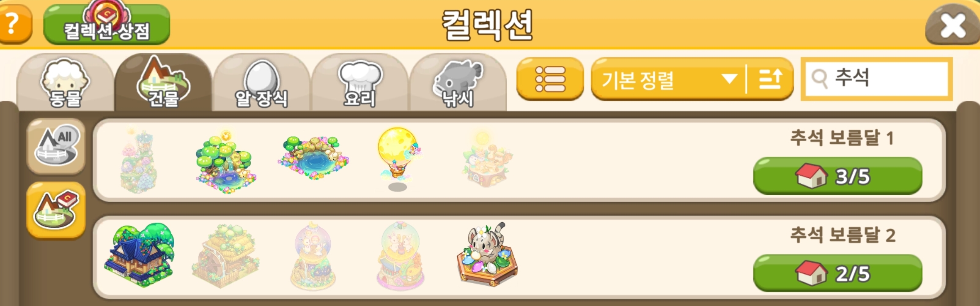The image size is (980, 306).
Task: Select the cat on hexagon platform item
Action: point(487,254)
